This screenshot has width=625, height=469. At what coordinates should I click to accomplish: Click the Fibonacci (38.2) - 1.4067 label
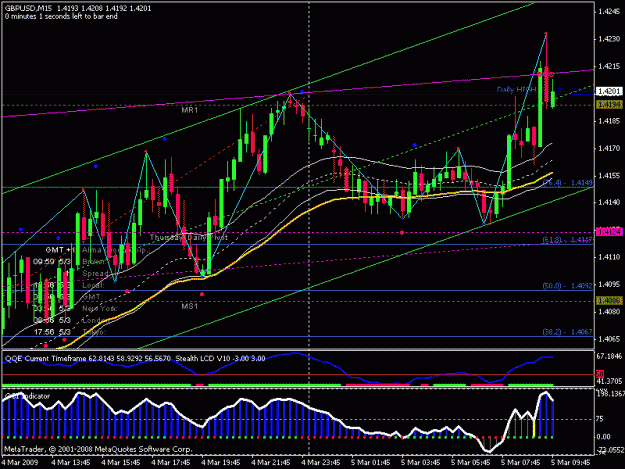(568, 332)
